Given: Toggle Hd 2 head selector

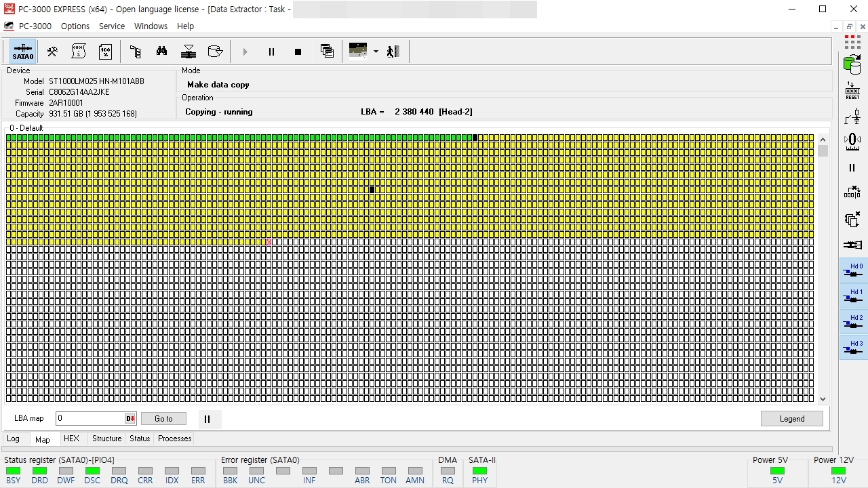Looking at the screenshot, I should (x=853, y=322).
